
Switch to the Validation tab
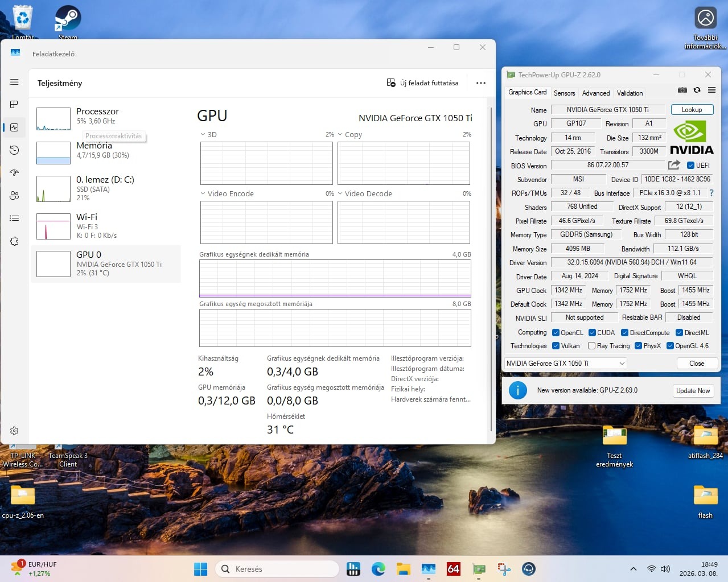630,93
